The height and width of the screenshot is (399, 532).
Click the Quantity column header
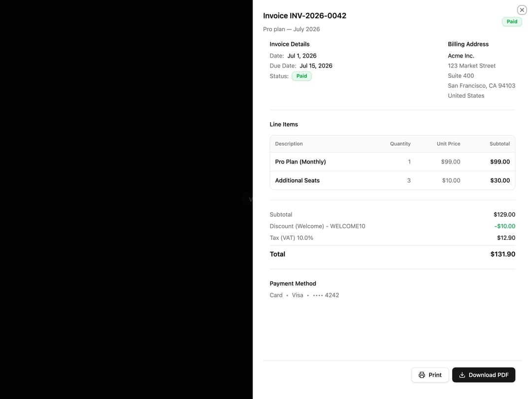pos(400,144)
